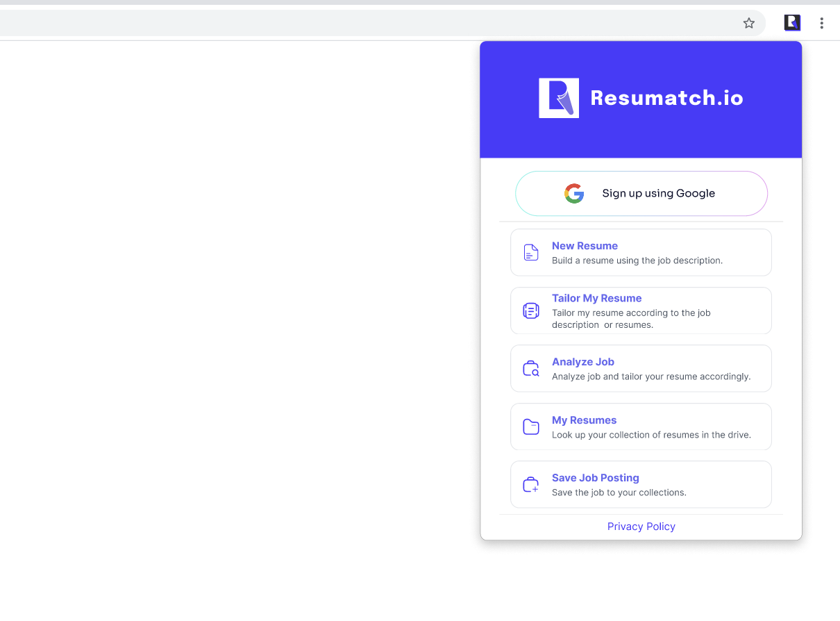Click "Tailor my resume according to the job" text
The image size is (840, 621).
632,313
